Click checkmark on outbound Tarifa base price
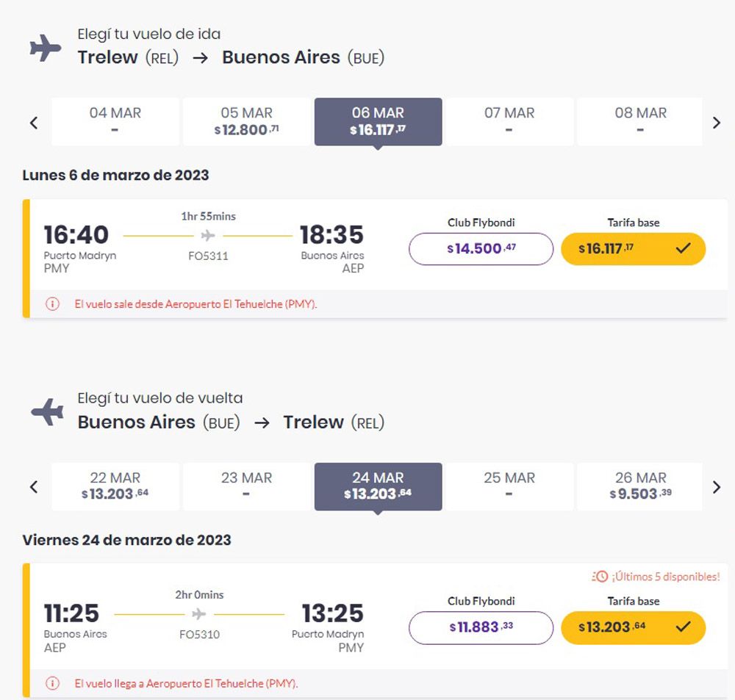The height and width of the screenshot is (700, 735). (x=684, y=248)
